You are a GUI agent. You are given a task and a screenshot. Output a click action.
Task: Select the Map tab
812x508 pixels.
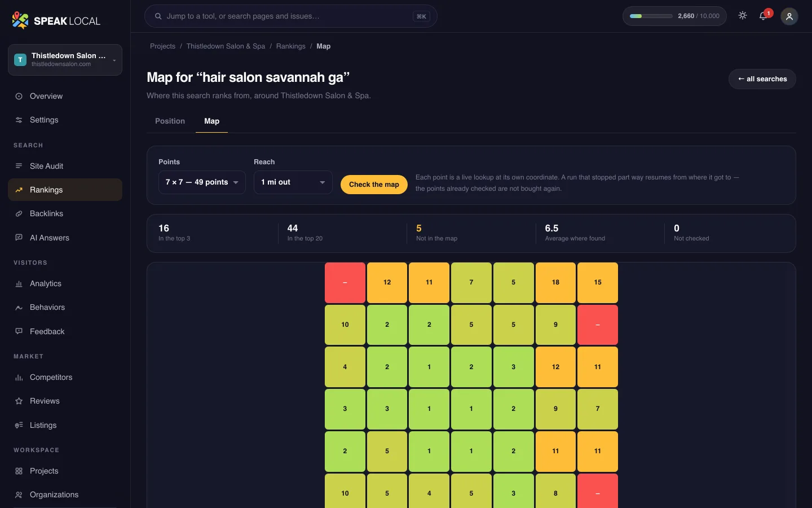point(212,121)
